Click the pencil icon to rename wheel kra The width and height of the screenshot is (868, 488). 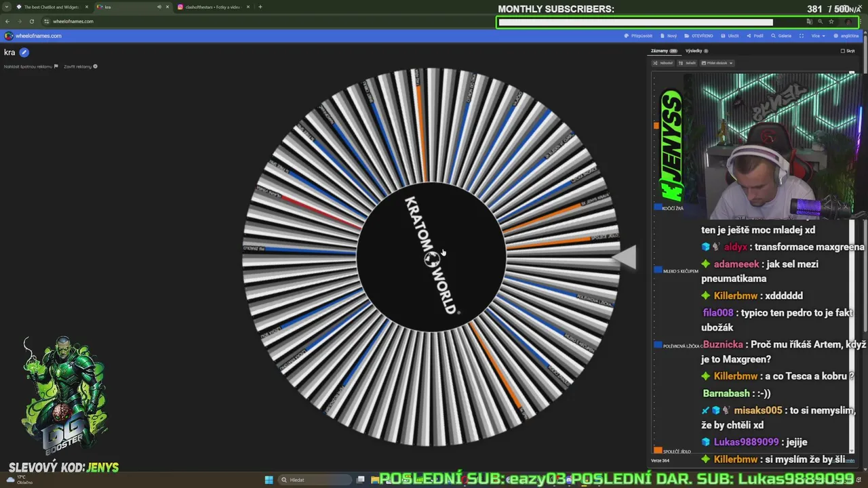tap(24, 52)
